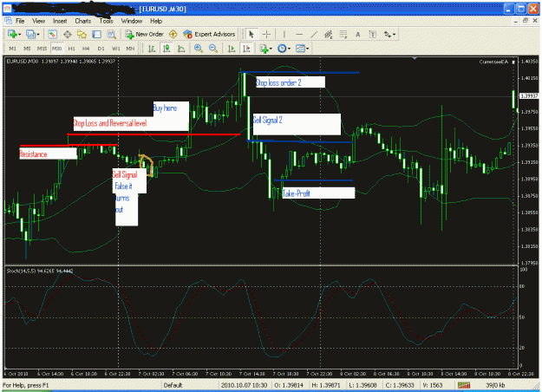Open the Navigator folder-star icon
Image resolution: width=542 pixels, height=392 pixels.
(82, 34)
